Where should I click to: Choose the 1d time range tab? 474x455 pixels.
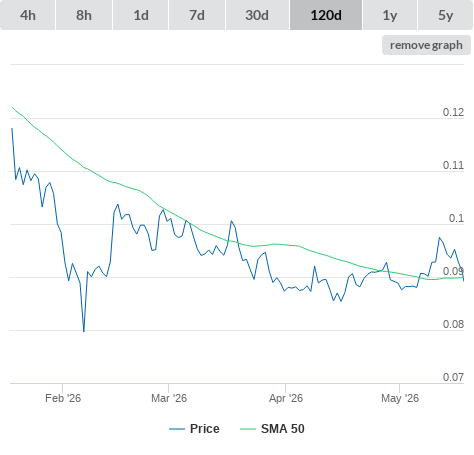(141, 15)
